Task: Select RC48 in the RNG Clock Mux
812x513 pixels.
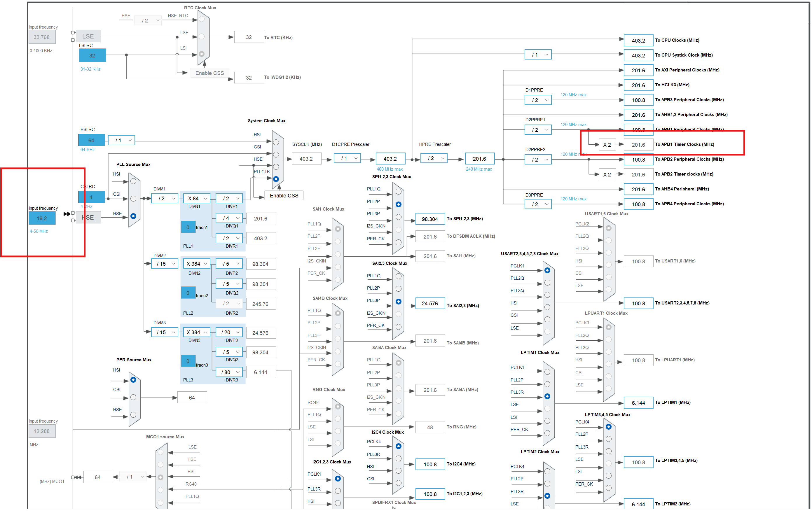Action: click(x=338, y=406)
